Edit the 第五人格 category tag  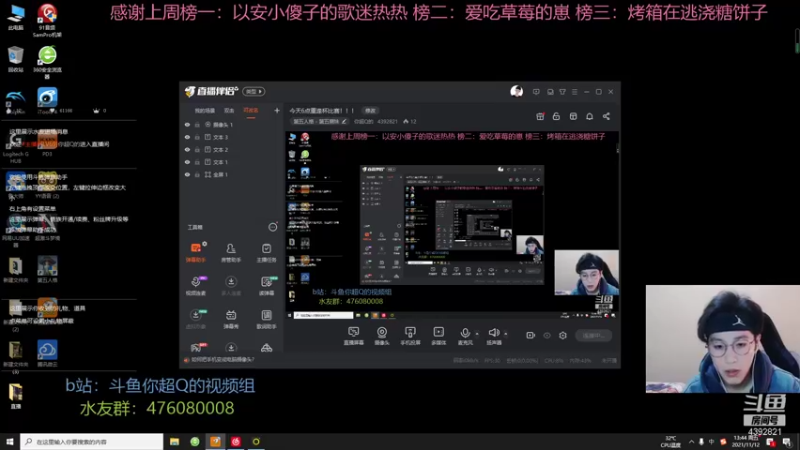coord(319,121)
